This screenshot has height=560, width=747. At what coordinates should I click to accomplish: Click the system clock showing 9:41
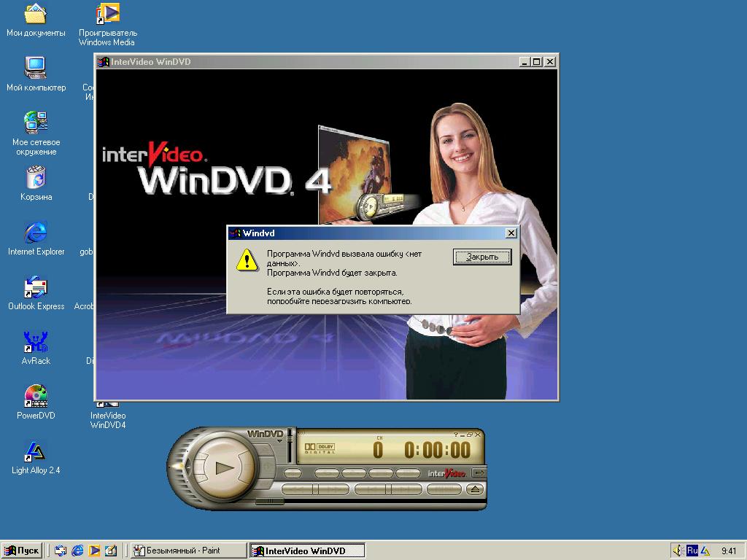(729, 551)
